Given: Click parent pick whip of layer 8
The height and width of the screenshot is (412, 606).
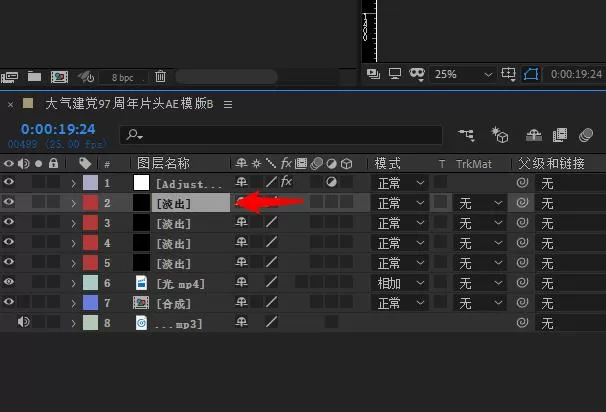Looking at the screenshot, I should [x=522, y=322].
